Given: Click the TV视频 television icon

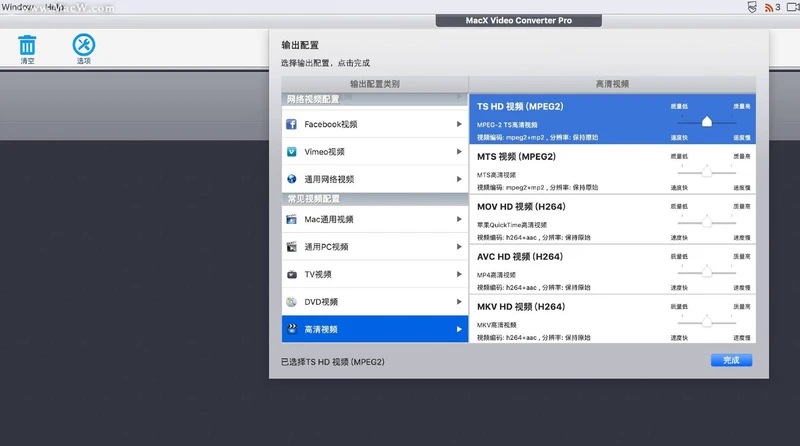Looking at the screenshot, I should [x=291, y=275].
